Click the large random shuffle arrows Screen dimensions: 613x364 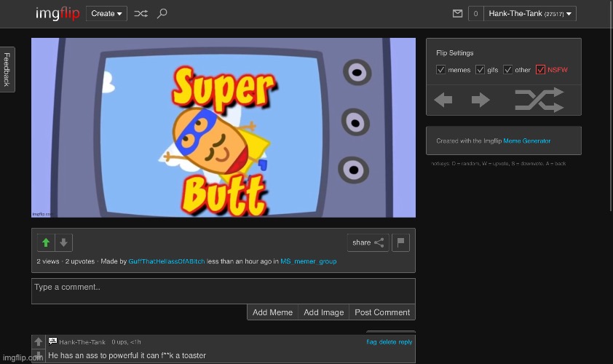[x=539, y=100]
